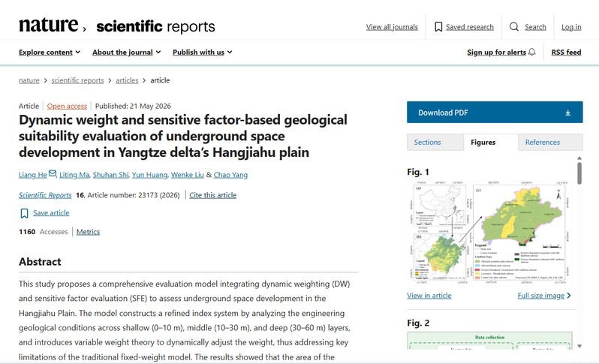Open author Liting Ma's details
599x364 pixels.
pyautogui.click(x=74, y=175)
